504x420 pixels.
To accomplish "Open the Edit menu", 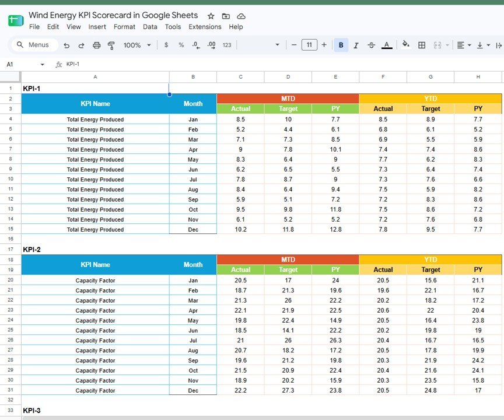I will [x=53, y=27].
